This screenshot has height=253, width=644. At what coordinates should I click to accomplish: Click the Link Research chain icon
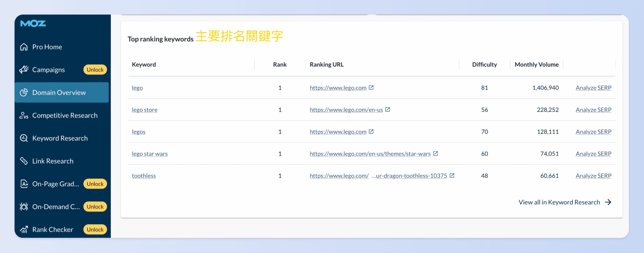[24, 161]
